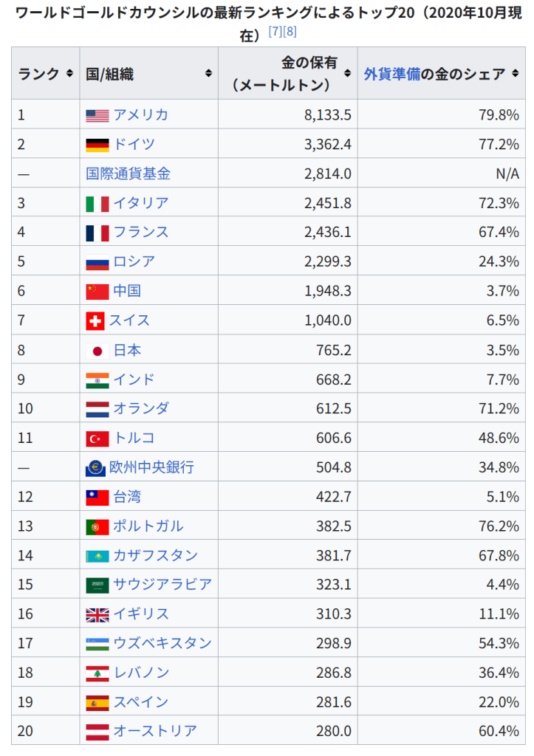Click the Japan flag icon
The width and height of the screenshot is (534, 756).
(x=97, y=351)
